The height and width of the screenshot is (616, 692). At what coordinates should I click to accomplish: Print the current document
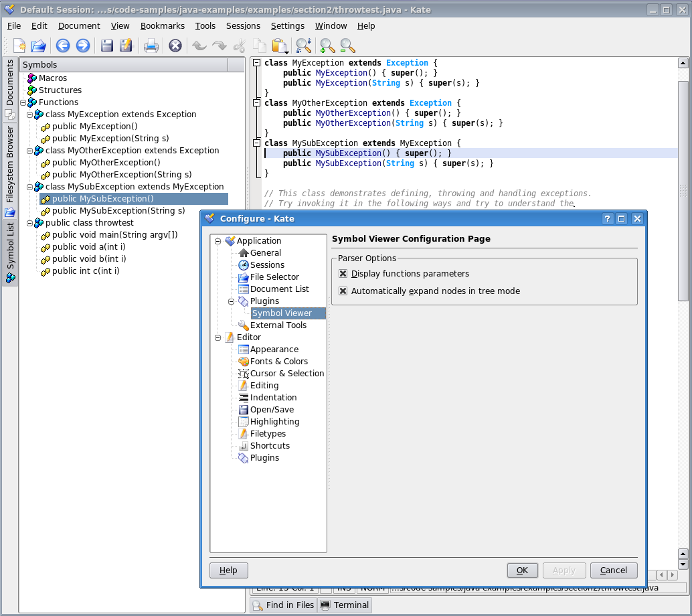(x=151, y=46)
